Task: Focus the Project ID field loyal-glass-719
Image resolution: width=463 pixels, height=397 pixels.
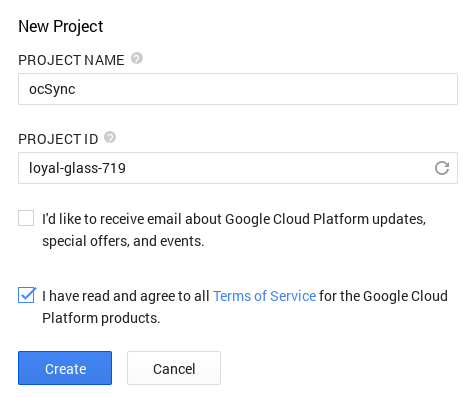Action: (x=238, y=168)
